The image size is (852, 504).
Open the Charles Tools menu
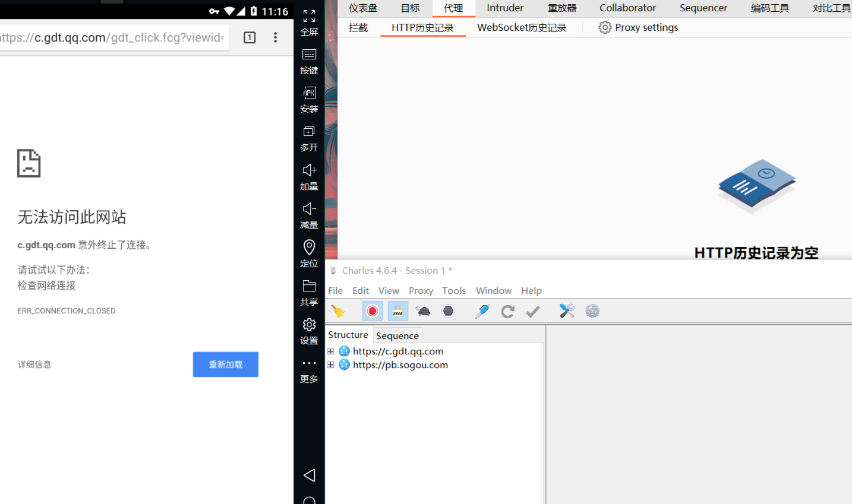(454, 291)
